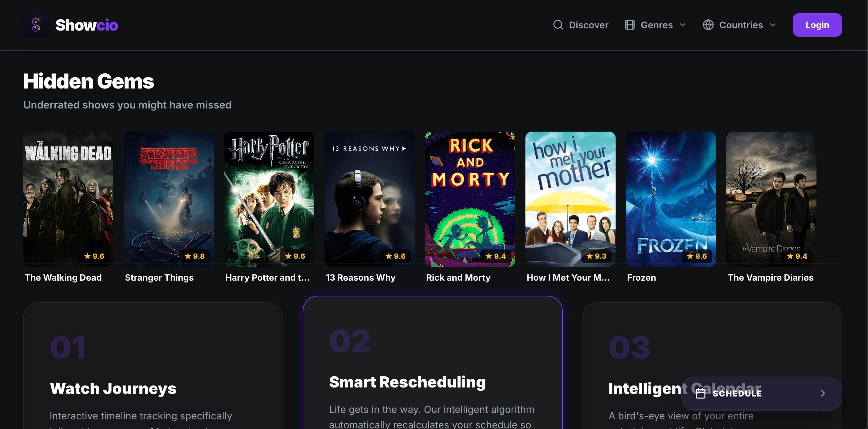
Task: Select the Smart Rescheduling feature card
Action: pos(432,363)
